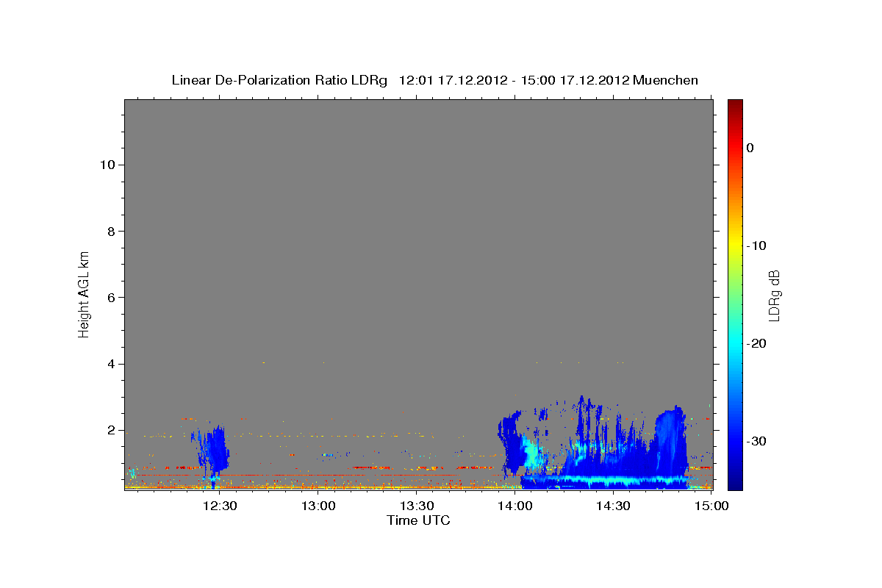Click the '13:30' time tick label
The height and width of the screenshot is (588, 882).
tap(417, 506)
